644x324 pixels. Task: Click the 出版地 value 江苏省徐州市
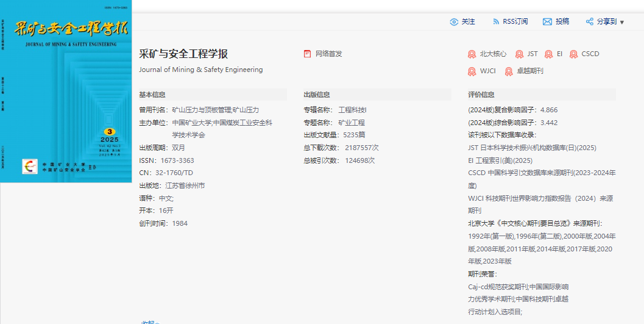tap(185, 185)
